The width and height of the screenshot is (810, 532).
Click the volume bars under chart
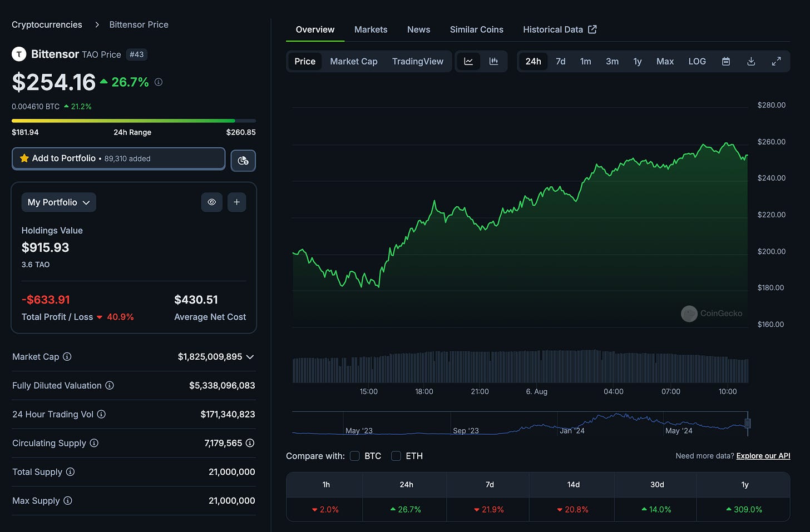520,366
